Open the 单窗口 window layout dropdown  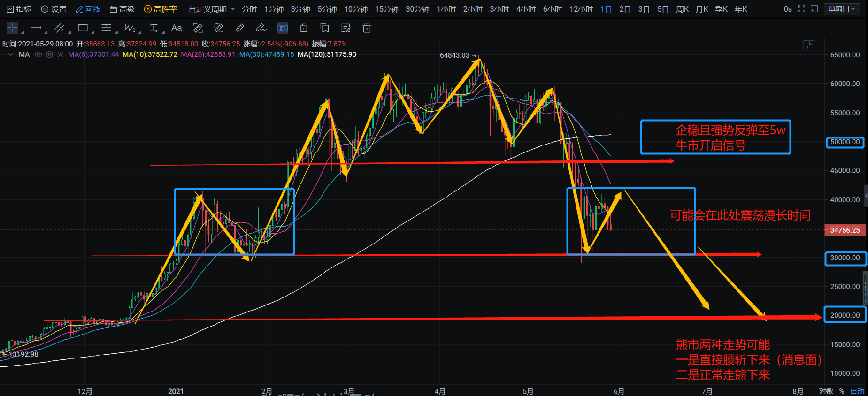841,9
